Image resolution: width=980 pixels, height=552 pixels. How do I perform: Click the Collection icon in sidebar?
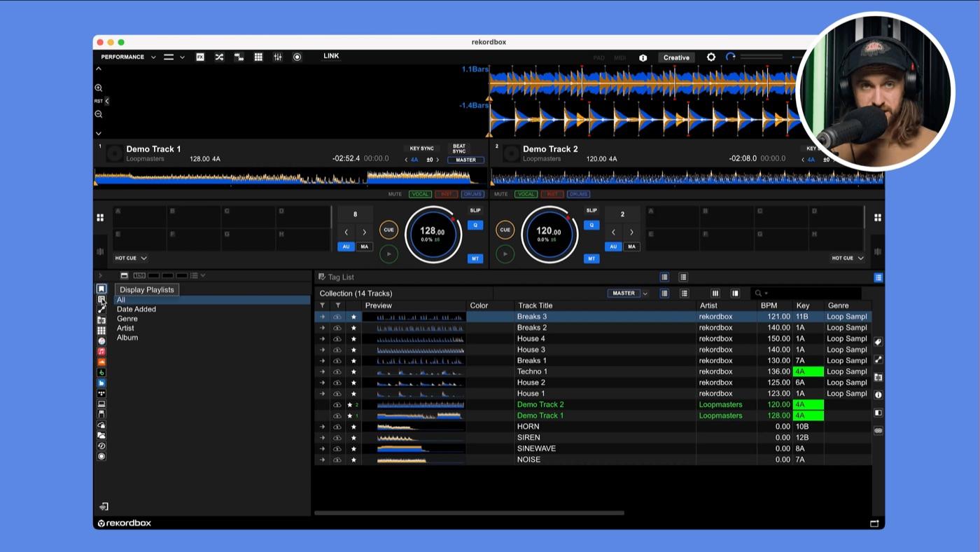tap(101, 289)
